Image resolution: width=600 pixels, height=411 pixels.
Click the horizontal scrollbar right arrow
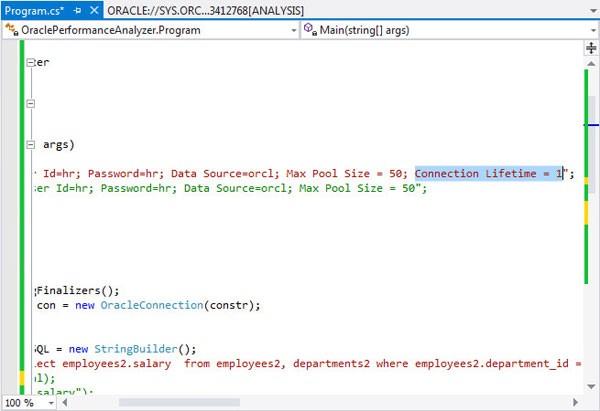[x=575, y=403]
